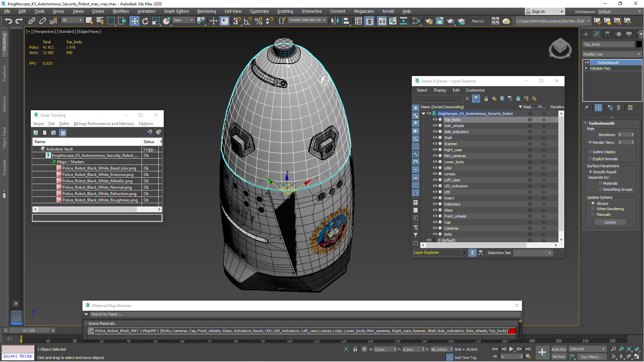Open the Graph Editors menu
The height and width of the screenshot is (362, 644).
pos(176,11)
